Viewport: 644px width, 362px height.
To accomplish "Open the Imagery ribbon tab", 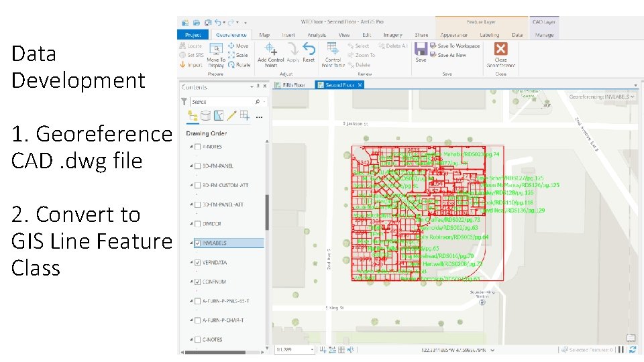I will point(392,35).
